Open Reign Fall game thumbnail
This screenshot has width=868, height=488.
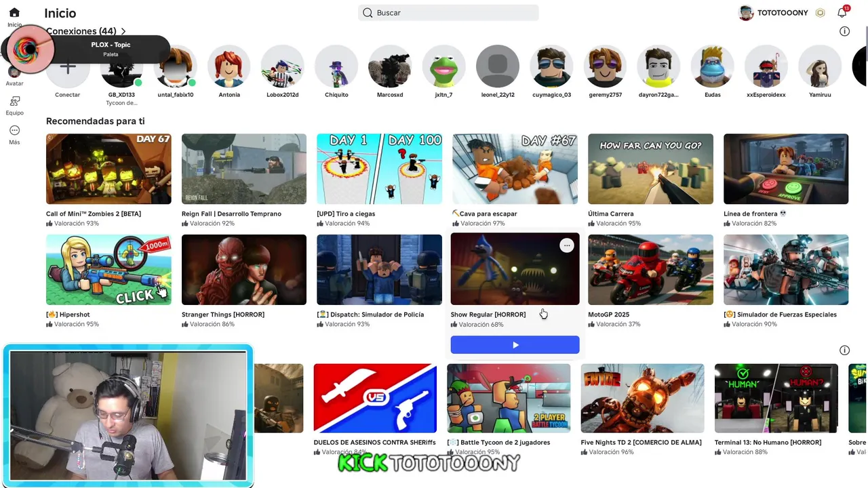[x=244, y=169]
